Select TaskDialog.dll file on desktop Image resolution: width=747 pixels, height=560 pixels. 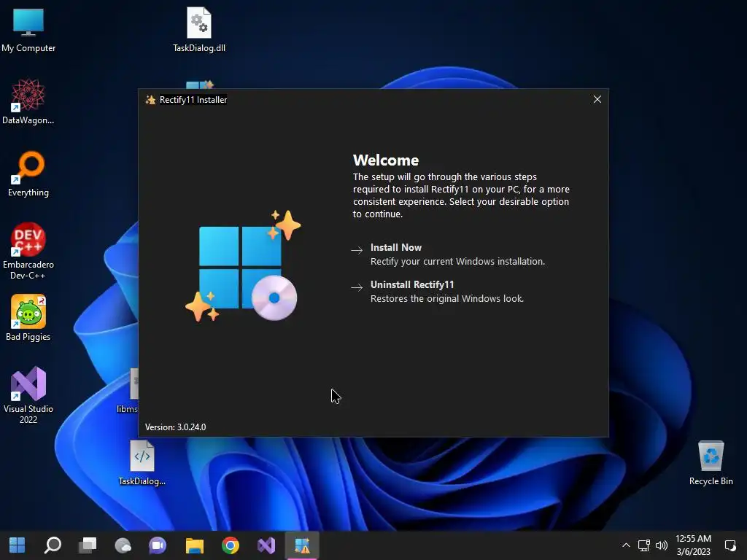(199, 29)
